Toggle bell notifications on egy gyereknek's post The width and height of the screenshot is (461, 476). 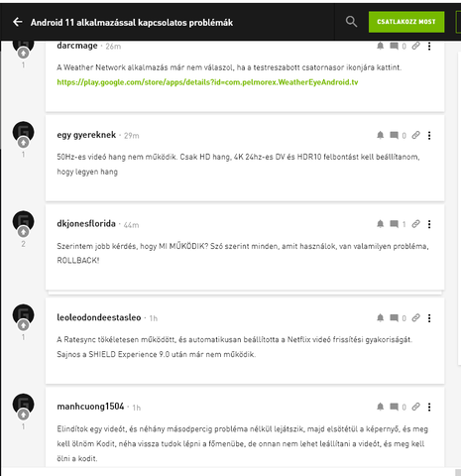pyautogui.click(x=381, y=135)
